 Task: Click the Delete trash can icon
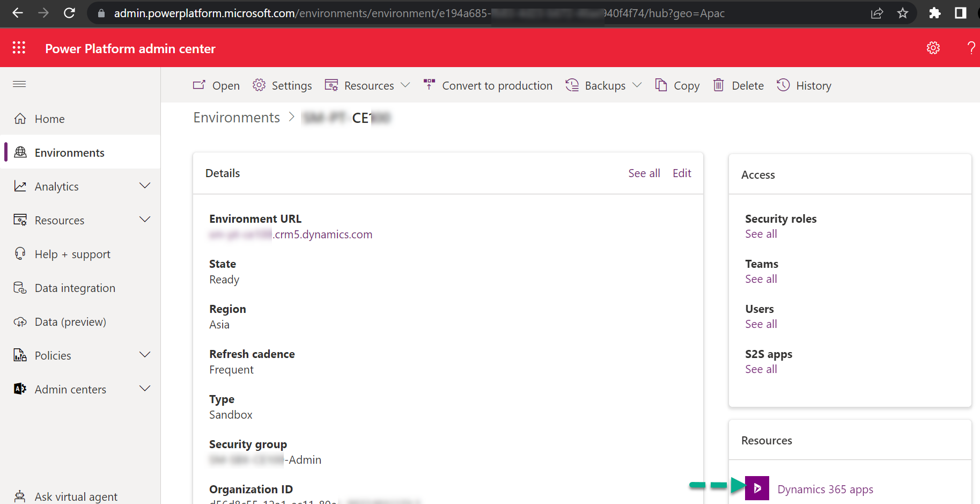tap(718, 85)
